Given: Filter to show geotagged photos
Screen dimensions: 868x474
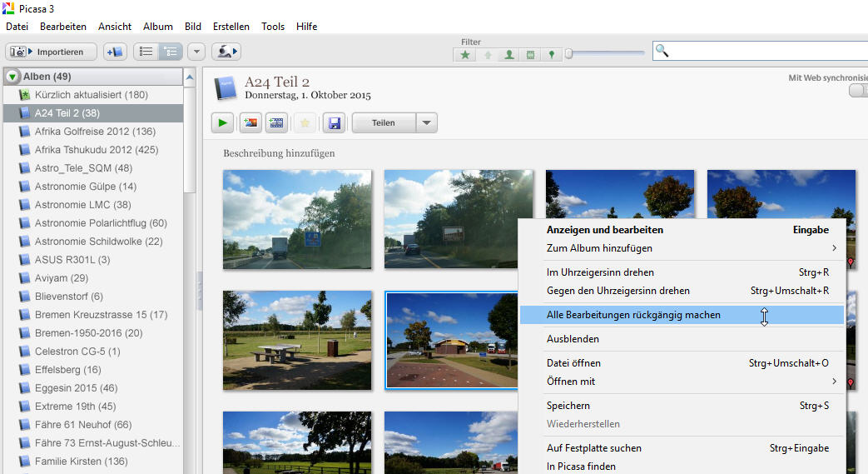Looking at the screenshot, I should [x=551, y=55].
